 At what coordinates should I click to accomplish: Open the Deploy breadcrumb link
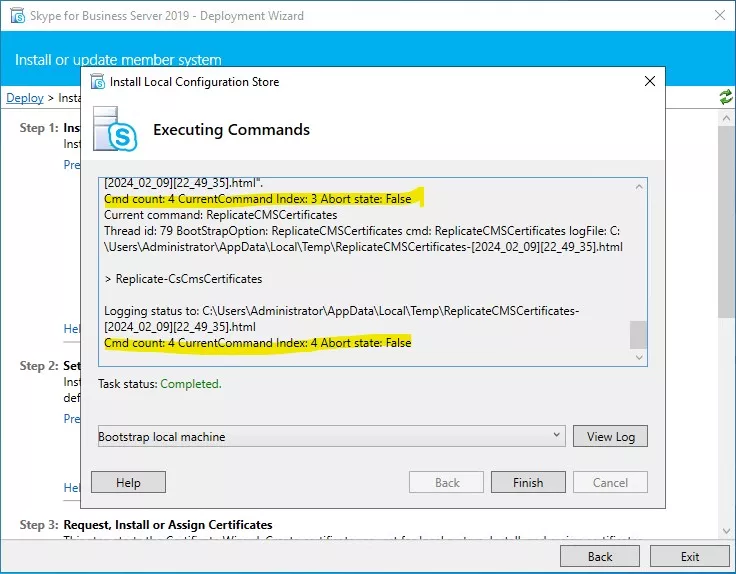(25, 98)
